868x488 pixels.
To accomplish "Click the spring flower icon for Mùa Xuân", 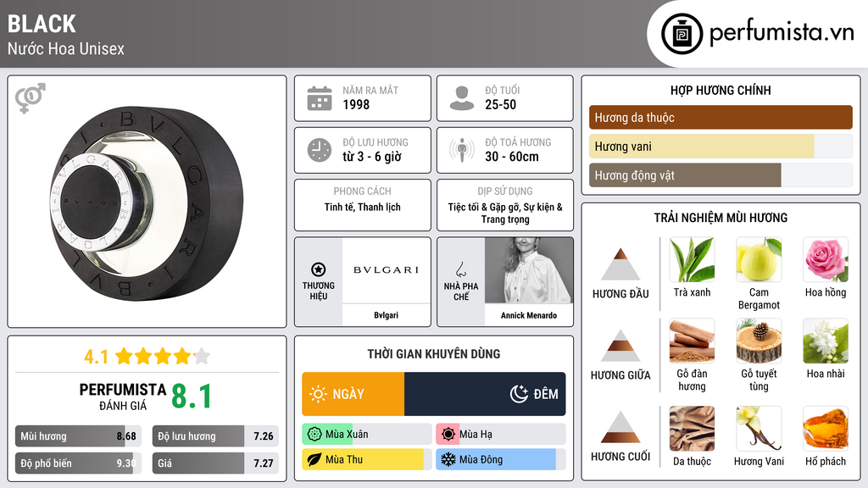I will [x=314, y=435].
